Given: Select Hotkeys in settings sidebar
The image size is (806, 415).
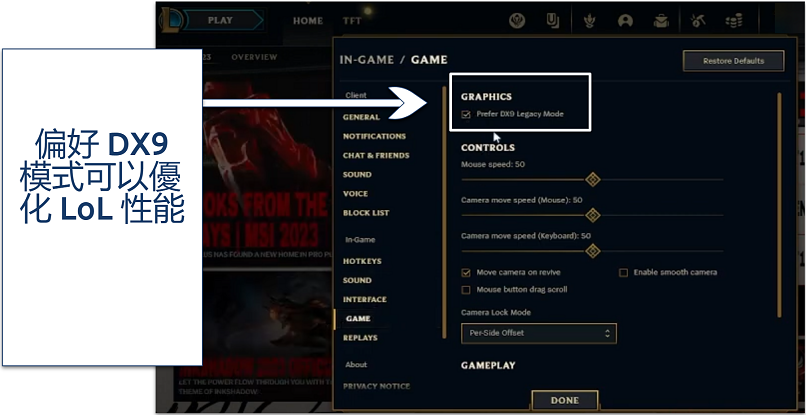Looking at the screenshot, I should [x=362, y=261].
